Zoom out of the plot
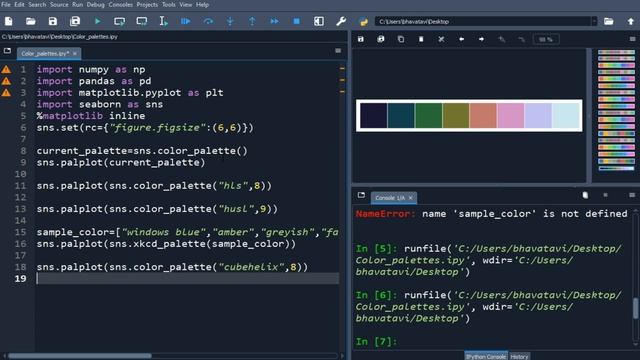This screenshot has height=360, width=640. click(522, 39)
